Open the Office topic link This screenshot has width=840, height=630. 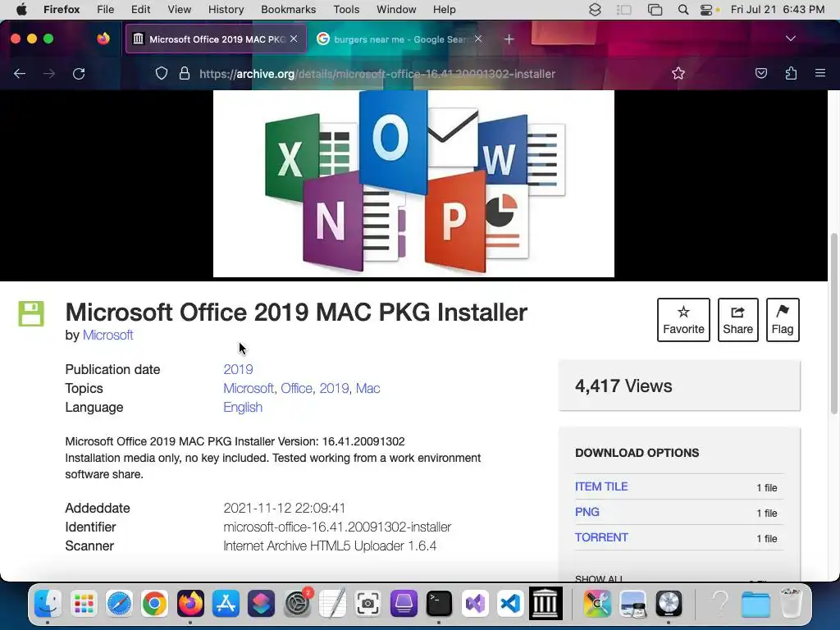(297, 388)
